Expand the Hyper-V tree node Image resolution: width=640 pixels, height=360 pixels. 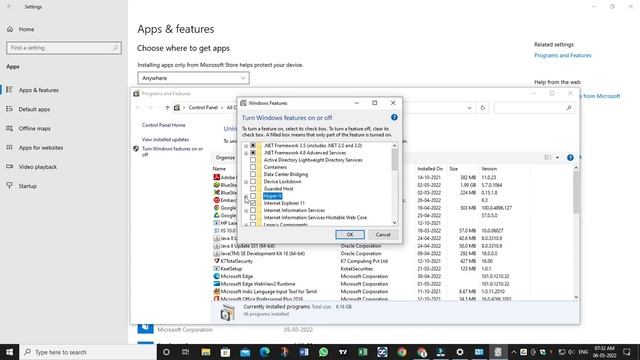246,196
